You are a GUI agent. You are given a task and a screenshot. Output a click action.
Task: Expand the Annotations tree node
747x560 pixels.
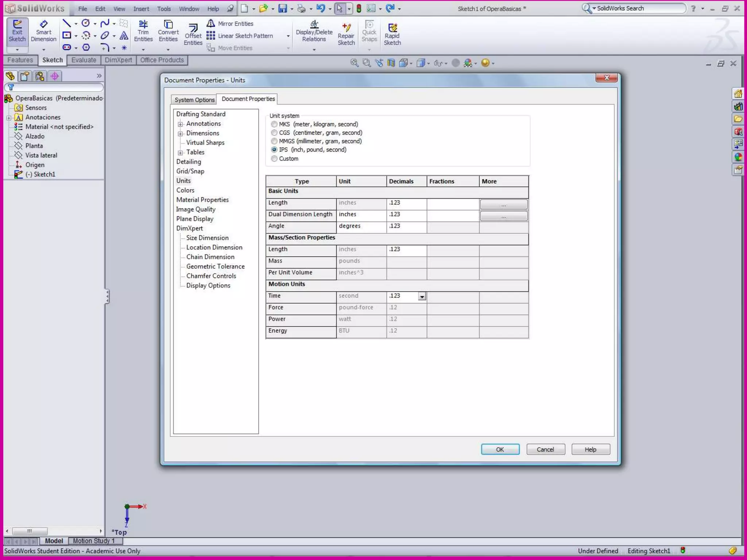[x=180, y=124]
